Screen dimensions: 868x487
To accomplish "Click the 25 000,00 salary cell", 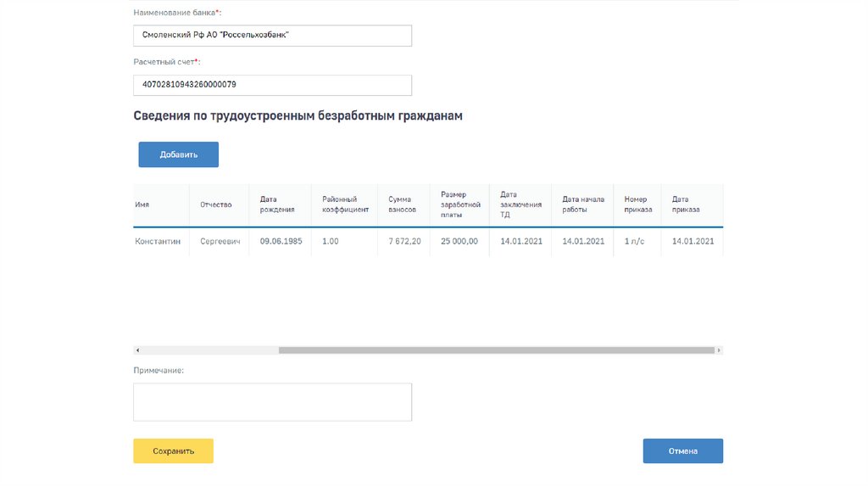I will (459, 241).
